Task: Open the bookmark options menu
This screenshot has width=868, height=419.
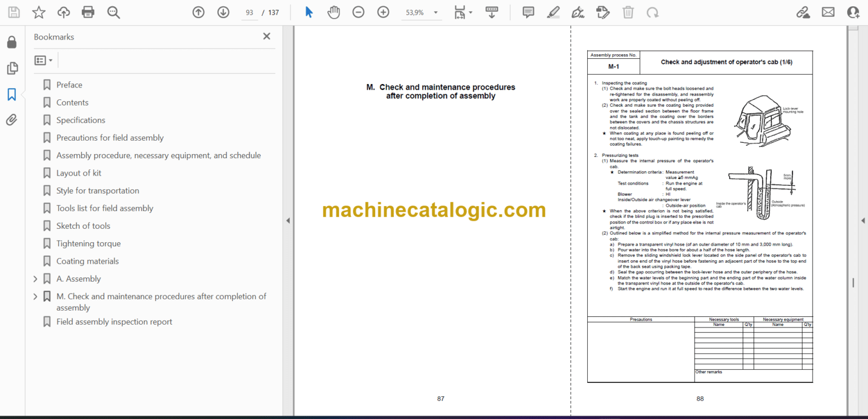Action: pyautogui.click(x=43, y=59)
